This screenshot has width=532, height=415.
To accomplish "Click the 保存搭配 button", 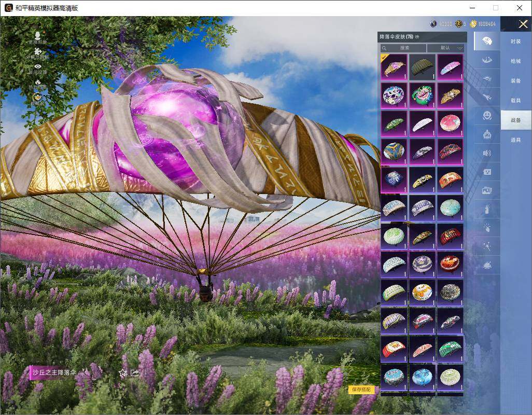I will (x=361, y=390).
